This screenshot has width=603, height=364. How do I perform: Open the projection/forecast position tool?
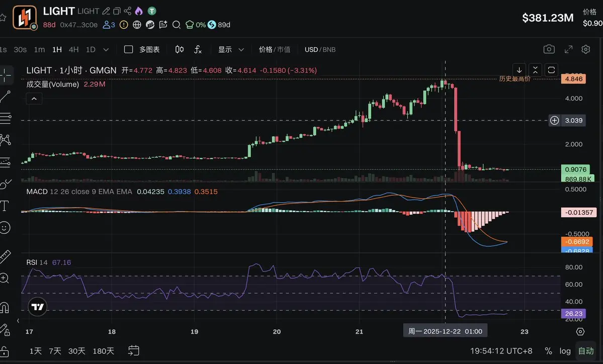(x=6, y=162)
